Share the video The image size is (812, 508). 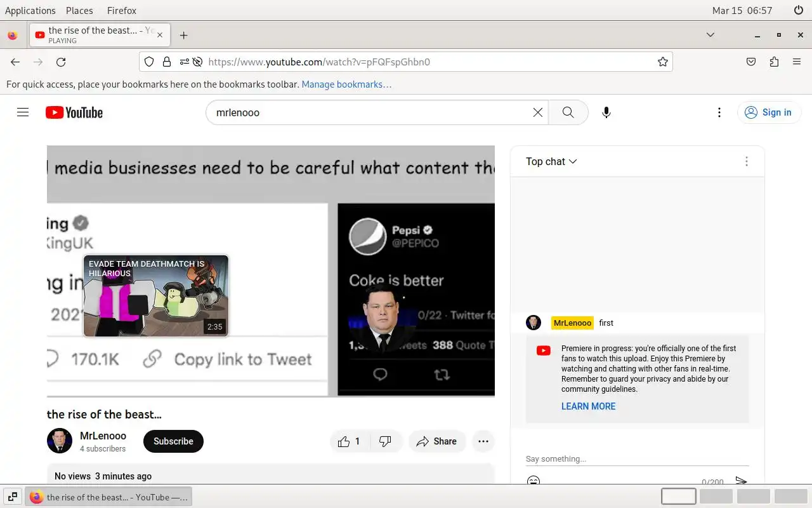point(436,441)
